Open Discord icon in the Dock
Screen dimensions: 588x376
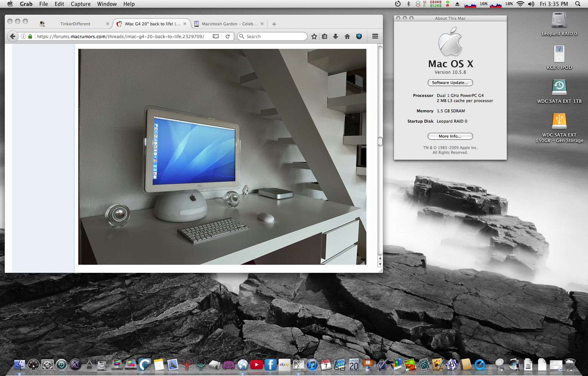tap(229, 365)
